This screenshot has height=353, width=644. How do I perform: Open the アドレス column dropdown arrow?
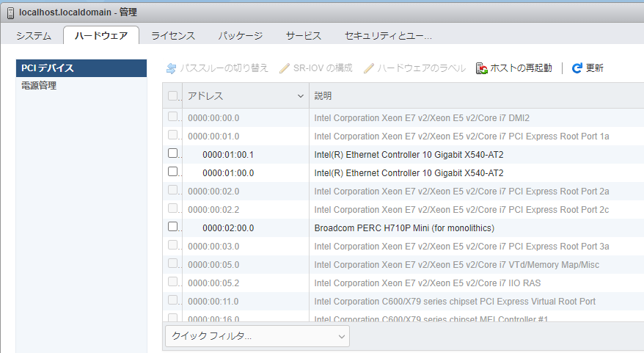click(301, 96)
